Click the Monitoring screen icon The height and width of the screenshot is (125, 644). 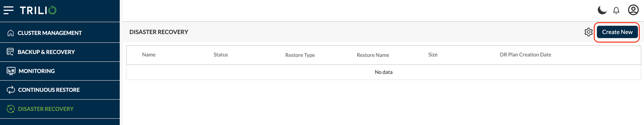pos(11,71)
